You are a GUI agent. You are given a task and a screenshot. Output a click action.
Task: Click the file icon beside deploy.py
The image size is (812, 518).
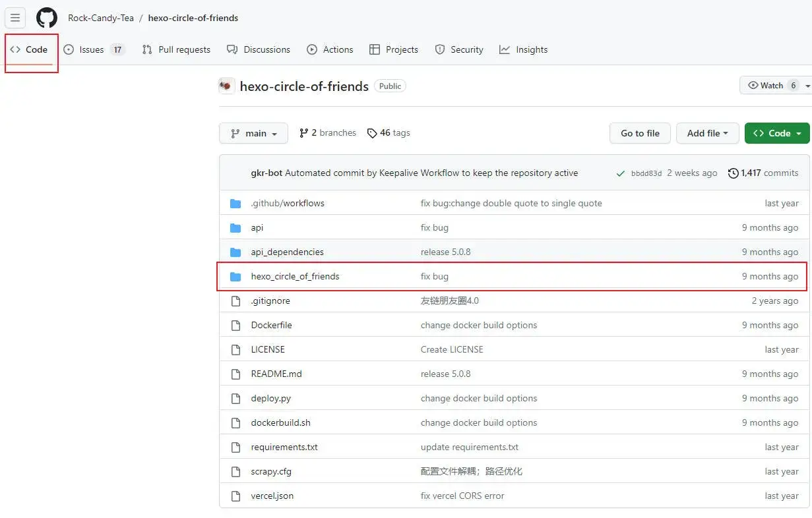click(x=235, y=399)
